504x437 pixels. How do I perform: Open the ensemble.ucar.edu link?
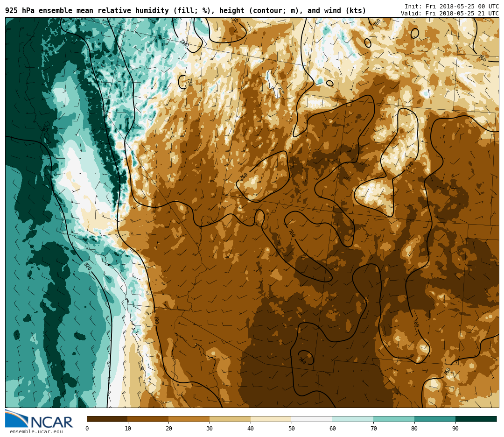point(36,432)
